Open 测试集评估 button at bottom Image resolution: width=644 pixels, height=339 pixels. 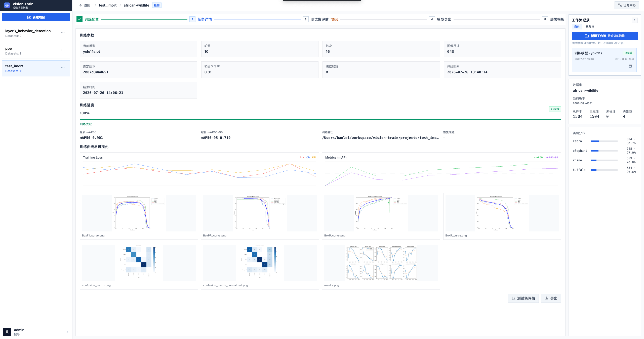click(x=523, y=298)
